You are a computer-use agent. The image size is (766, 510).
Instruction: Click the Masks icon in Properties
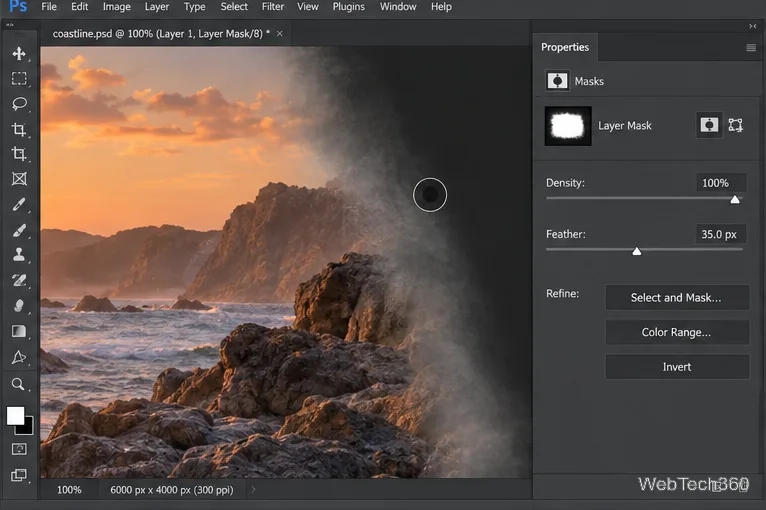click(557, 81)
